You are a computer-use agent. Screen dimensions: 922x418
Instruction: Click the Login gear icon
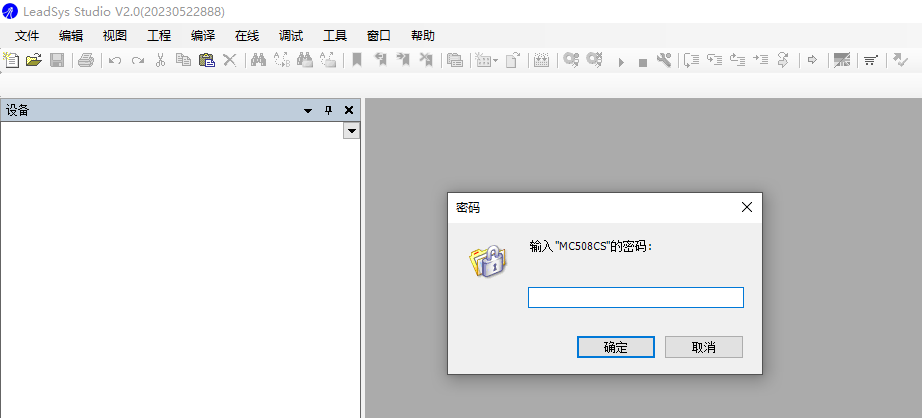(571, 60)
